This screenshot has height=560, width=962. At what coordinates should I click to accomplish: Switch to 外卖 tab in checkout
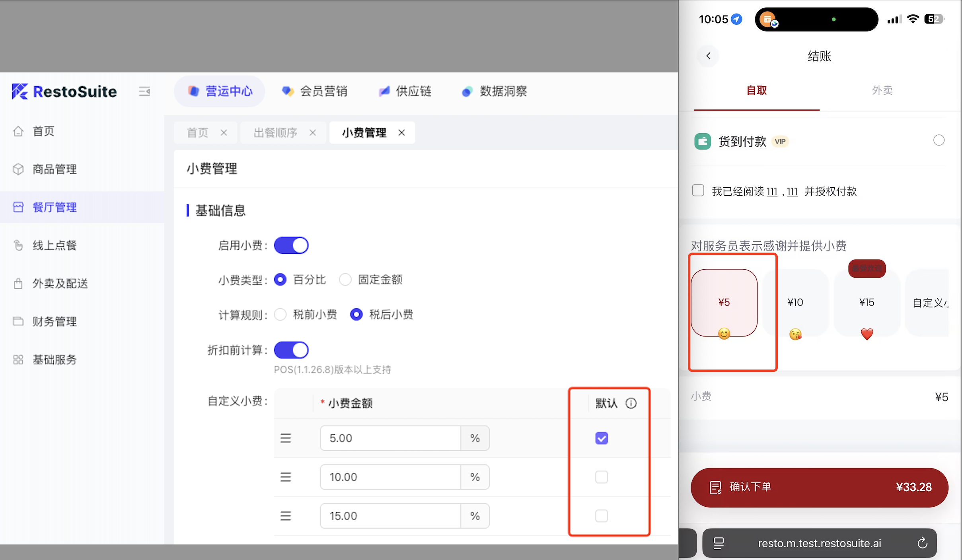(x=882, y=90)
